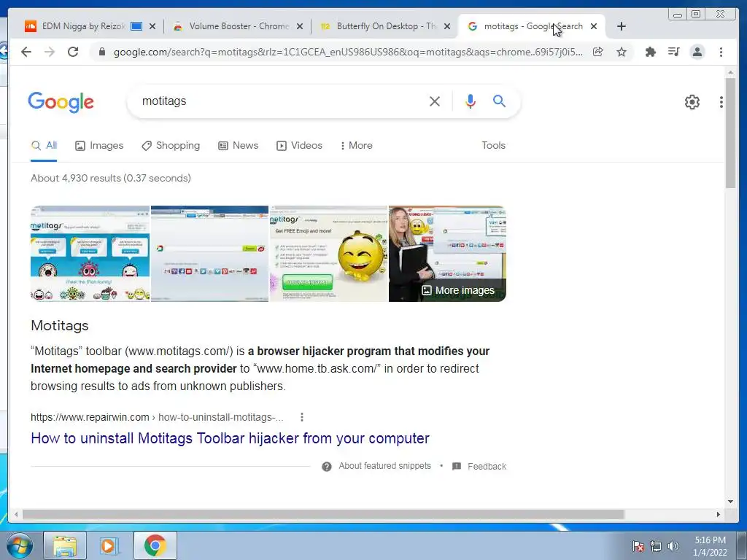
Task: Open the first Motitags image thumbnail
Action: point(90,254)
